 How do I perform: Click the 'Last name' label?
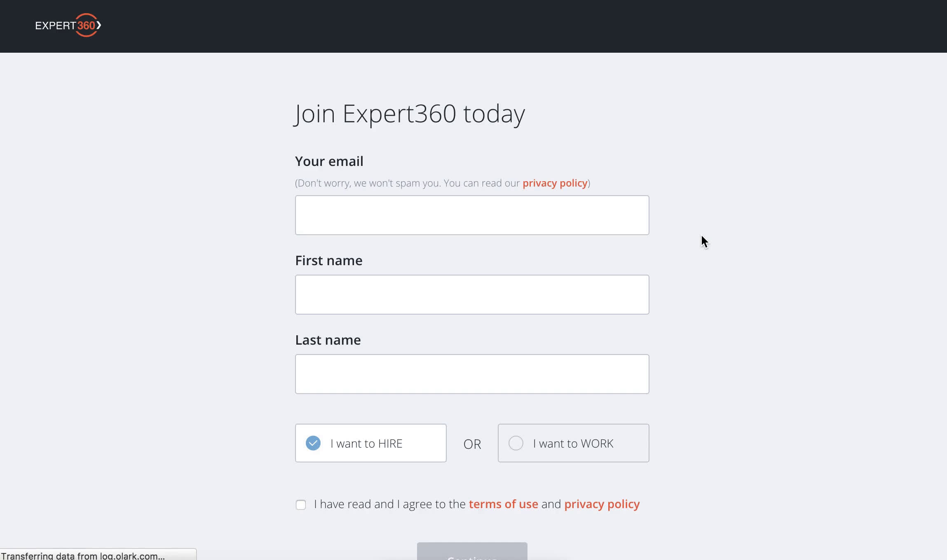328,340
